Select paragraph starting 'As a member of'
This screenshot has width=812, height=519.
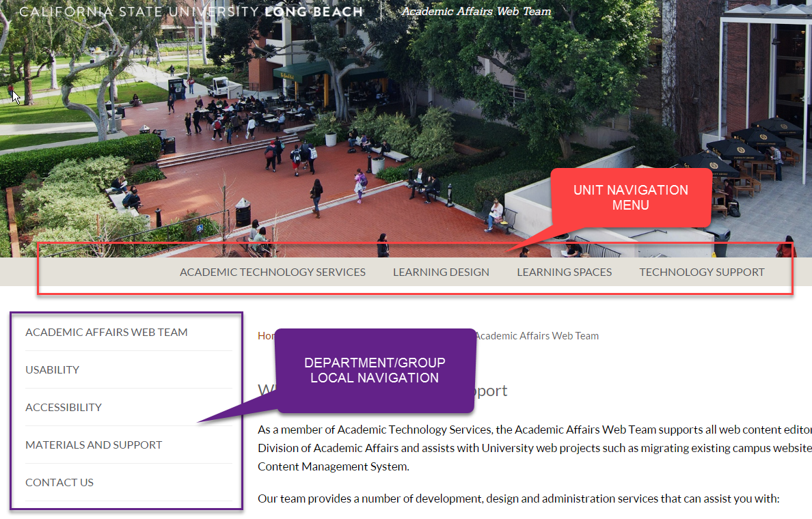[x=535, y=448]
